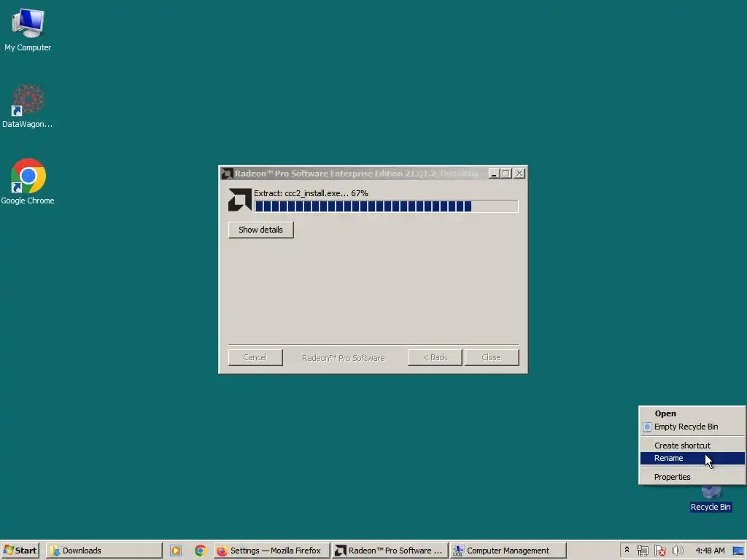This screenshot has height=560, width=747.
Task: Choose Properties in the context menu
Action: [x=692, y=477]
